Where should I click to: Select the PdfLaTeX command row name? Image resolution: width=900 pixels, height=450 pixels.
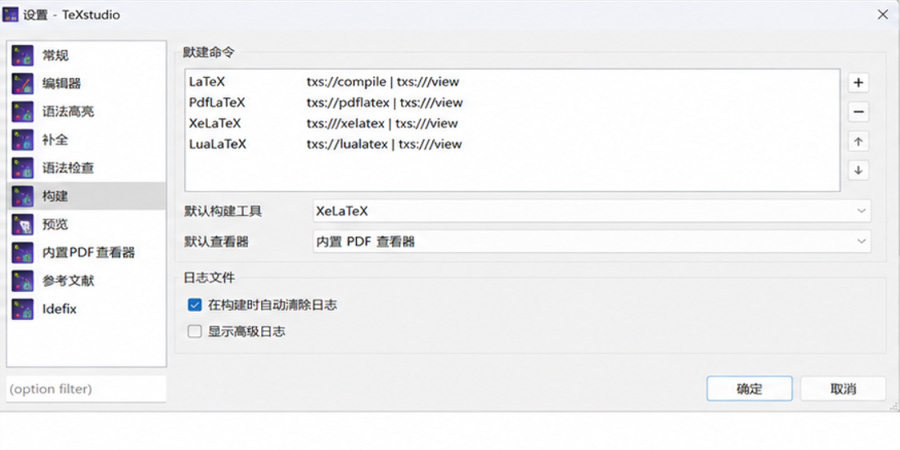[217, 103]
